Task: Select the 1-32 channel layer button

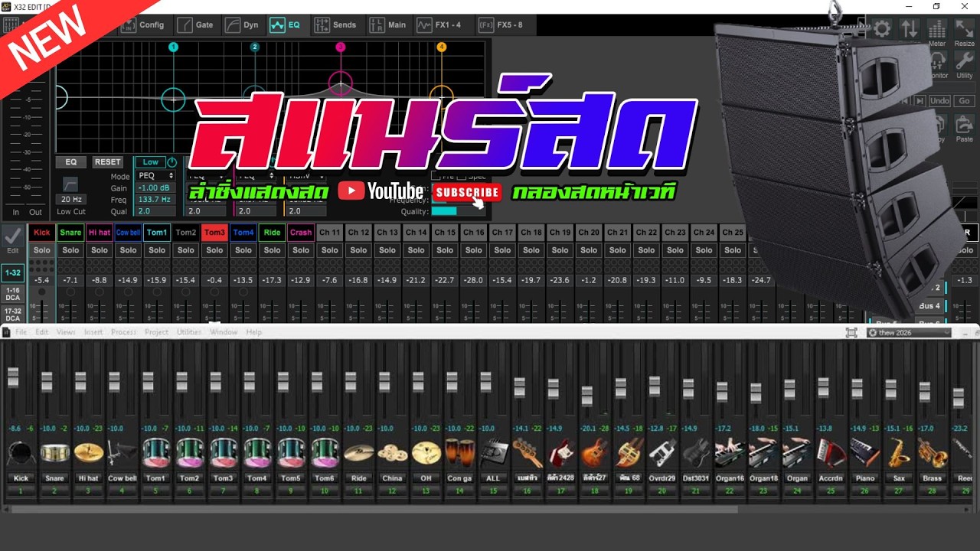Action: [13, 272]
